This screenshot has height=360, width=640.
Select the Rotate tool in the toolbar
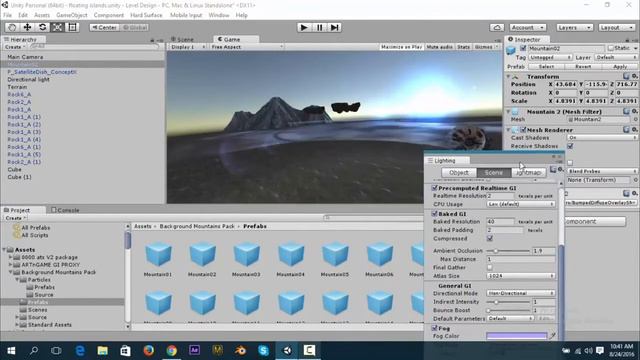(42, 27)
